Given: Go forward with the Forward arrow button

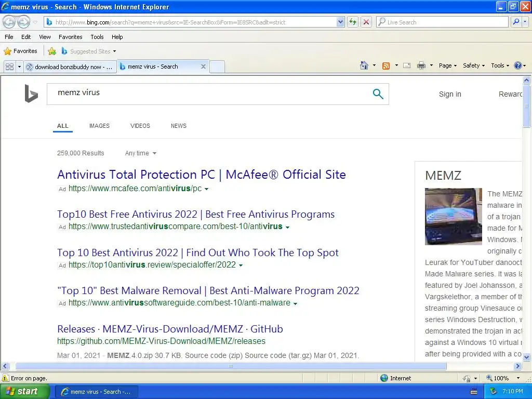Looking at the screenshot, I should click(23, 22).
